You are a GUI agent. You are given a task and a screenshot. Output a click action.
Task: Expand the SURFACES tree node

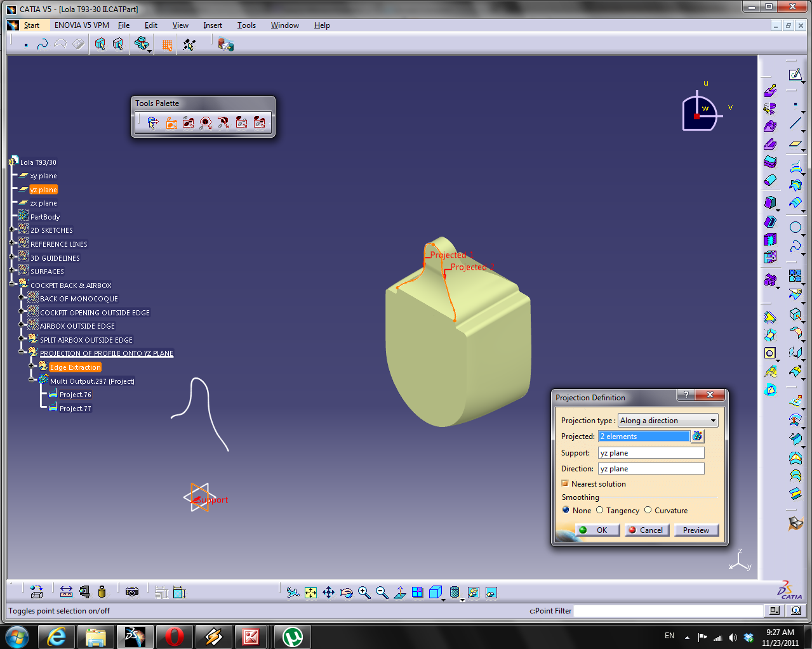coord(11,270)
